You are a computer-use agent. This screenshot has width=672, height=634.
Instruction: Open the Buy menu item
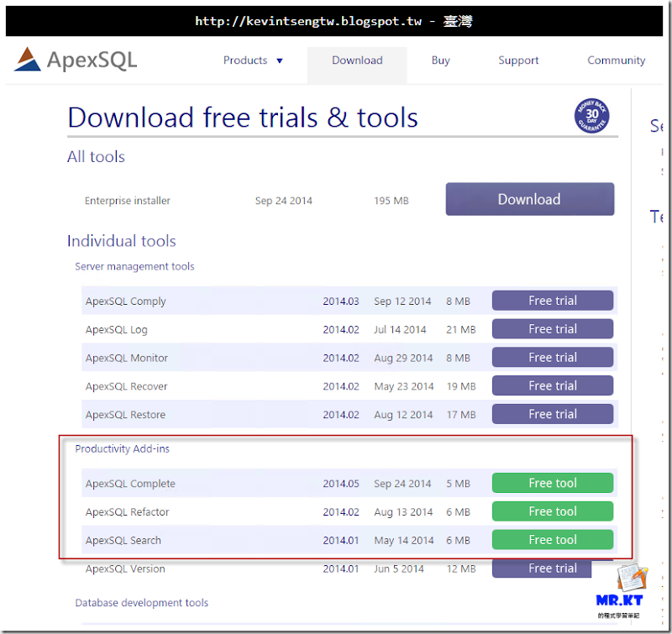[440, 60]
